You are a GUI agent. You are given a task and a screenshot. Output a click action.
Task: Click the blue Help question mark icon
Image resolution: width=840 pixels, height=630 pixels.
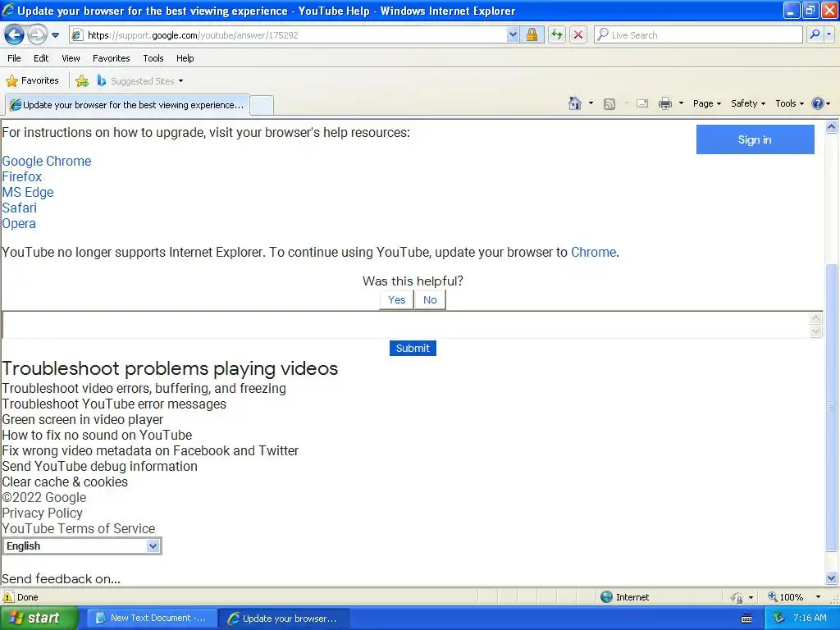(x=818, y=103)
